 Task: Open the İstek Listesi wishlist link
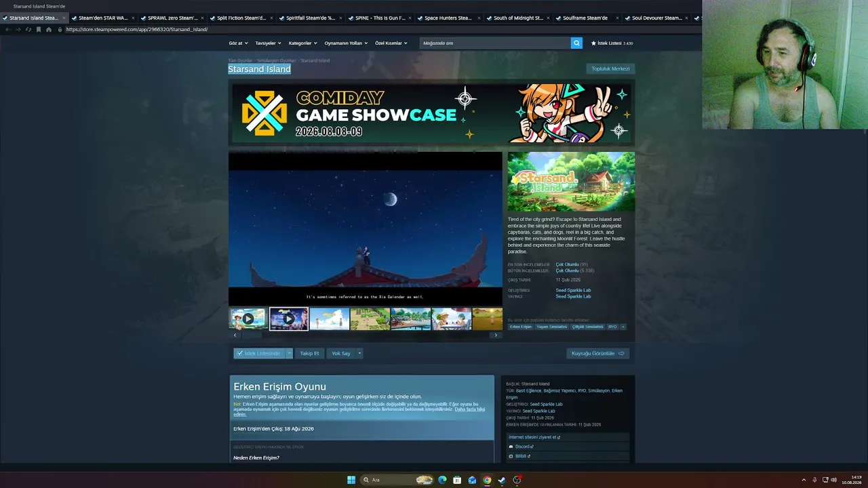click(x=612, y=43)
